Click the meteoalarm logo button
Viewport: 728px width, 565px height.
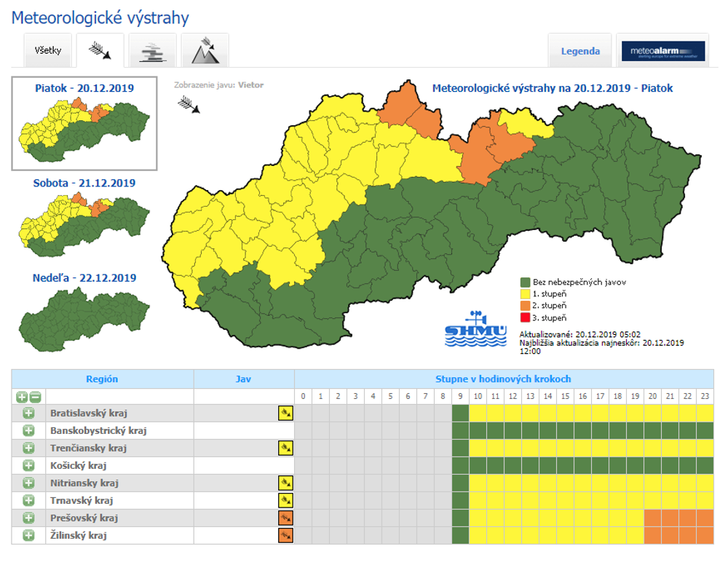662,51
